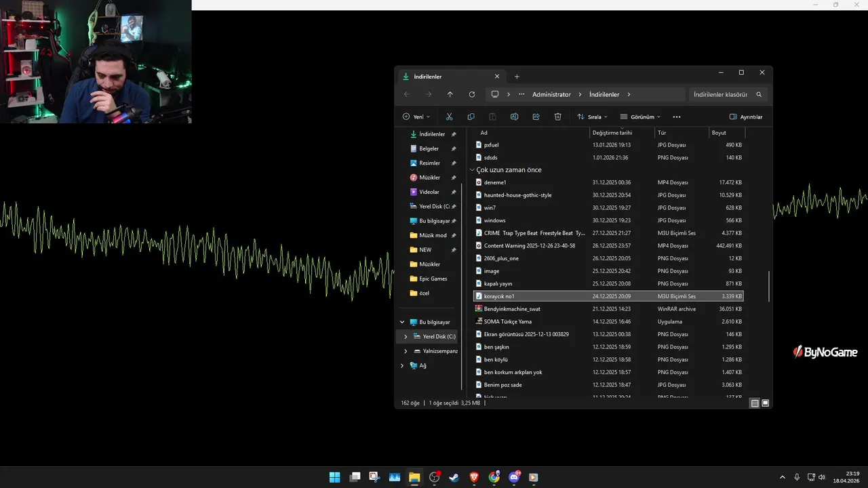Click the Back navigation arrow
Screen dimensions: 868x488
click(406, 94)
